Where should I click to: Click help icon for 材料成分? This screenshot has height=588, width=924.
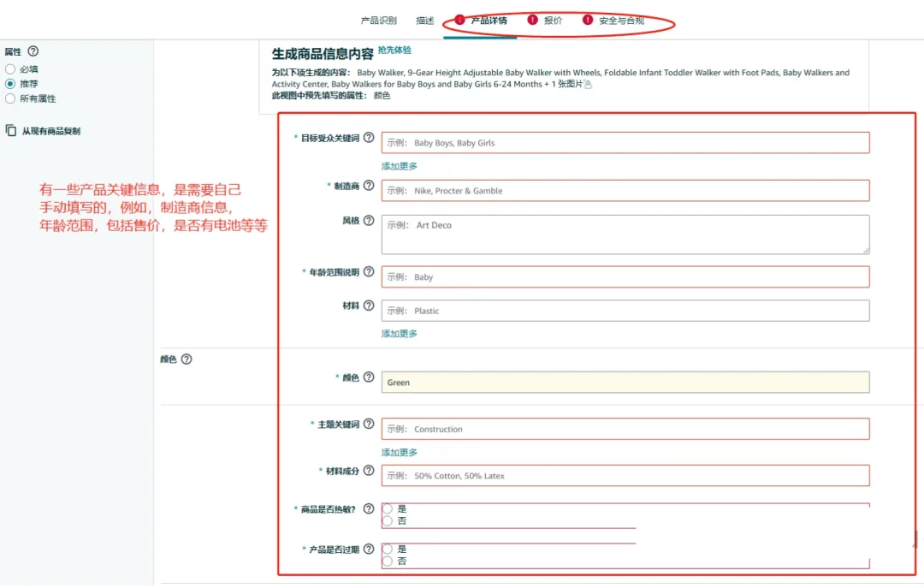point(369,470)
